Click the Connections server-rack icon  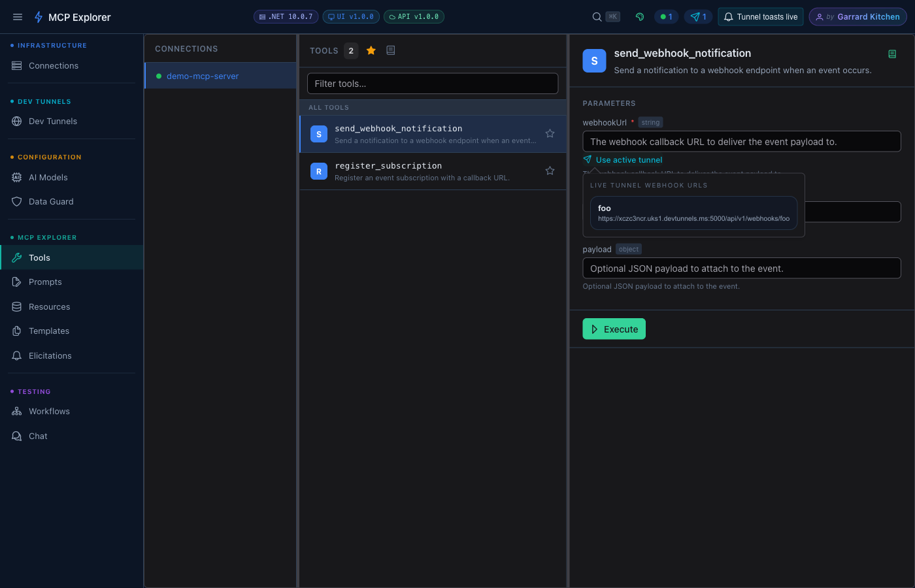coord(17,65)
